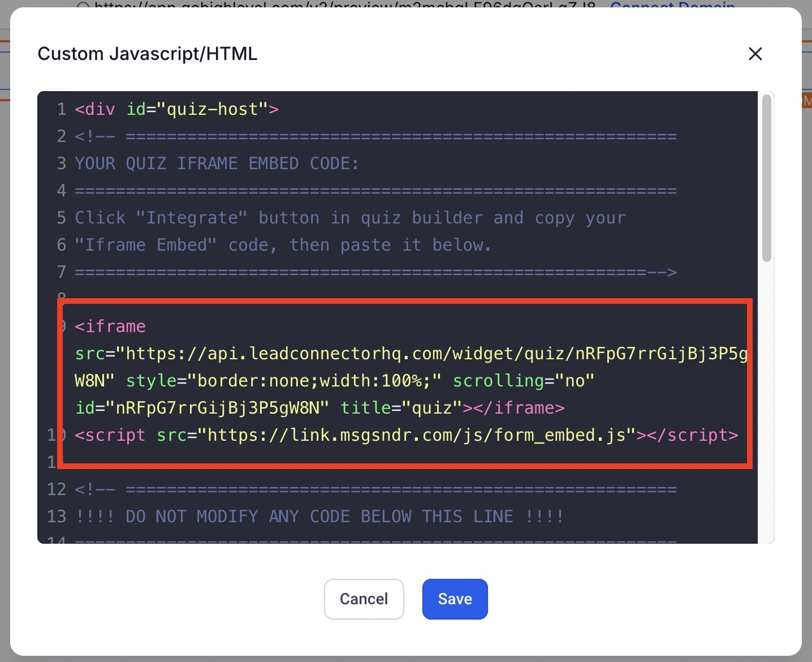The image size is (812, 662).
Task: Click the "YOUR QUIZ IFRAME EMBED CODE:" comment line
Action: (x=217, y=163)
